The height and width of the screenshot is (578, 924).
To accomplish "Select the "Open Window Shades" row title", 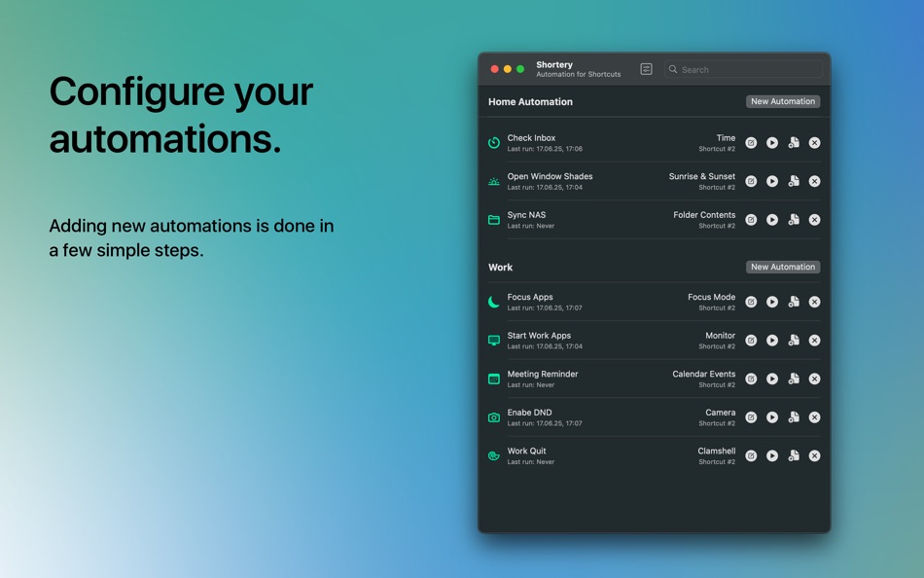I will point(550,176).
